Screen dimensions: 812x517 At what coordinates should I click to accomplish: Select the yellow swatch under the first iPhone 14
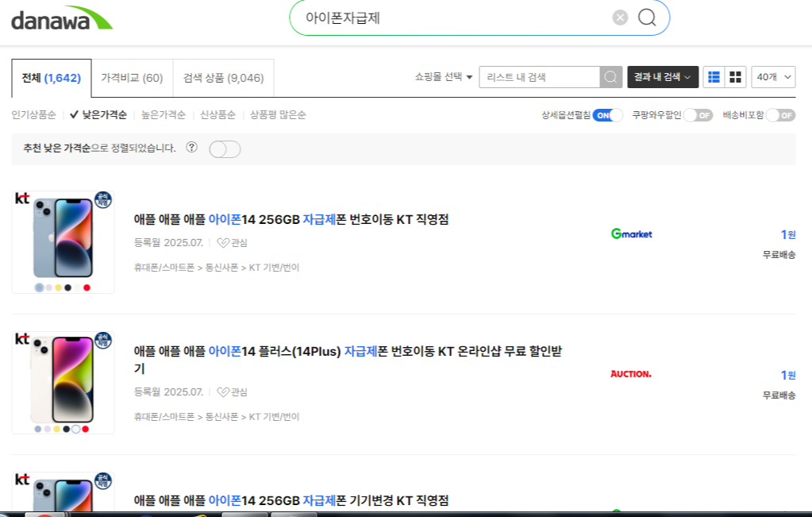click(x=59, y=287)
